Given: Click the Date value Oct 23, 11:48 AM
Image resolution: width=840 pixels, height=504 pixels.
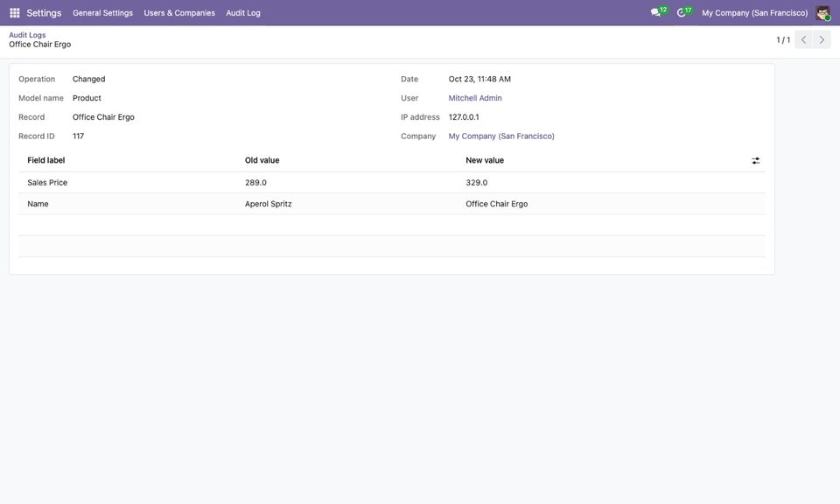Looking at the screenshot, I should (479, 79).
